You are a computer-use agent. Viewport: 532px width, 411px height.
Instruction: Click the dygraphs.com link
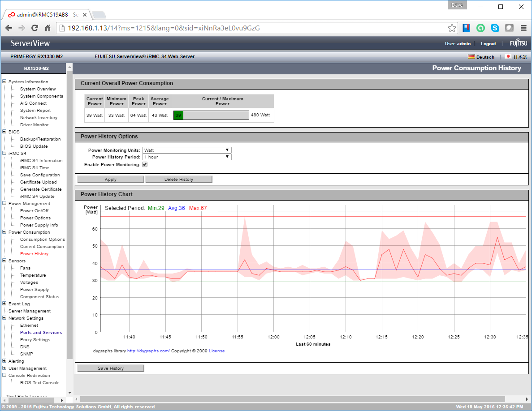(x=148, y=351)
